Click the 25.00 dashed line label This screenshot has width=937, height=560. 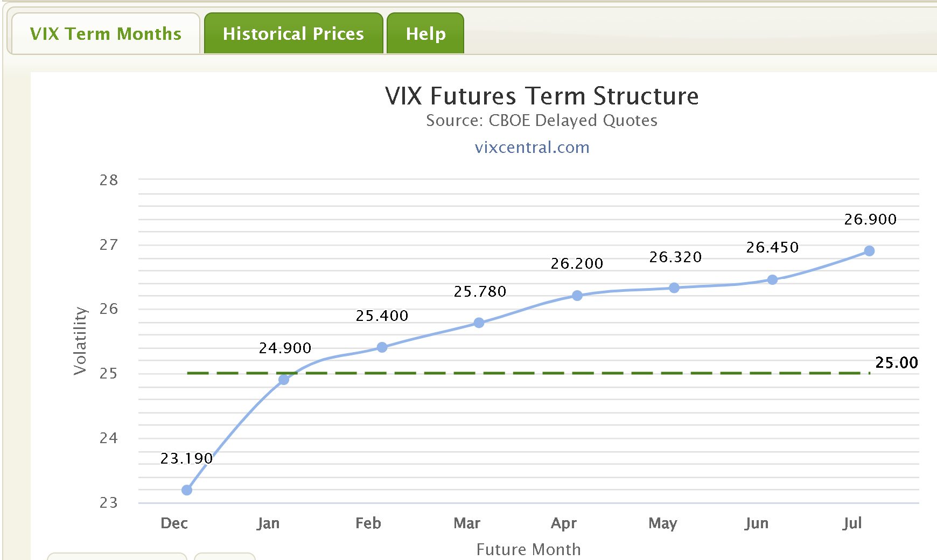tap(896, 362)
